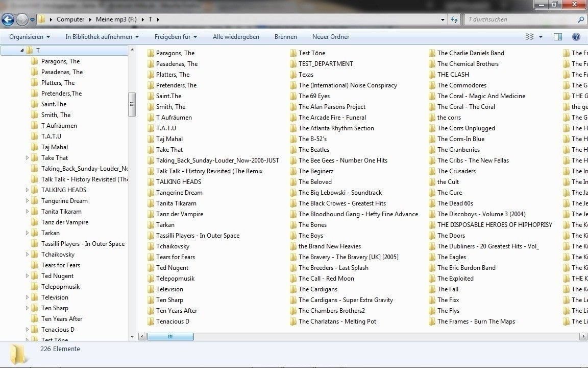
Task: Select 'The Cardigans - Super Extra Gravity' folder icon
Action: click(x=293, y=300)
